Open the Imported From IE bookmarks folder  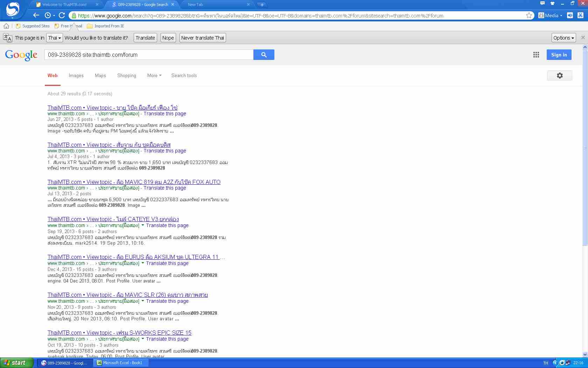[106, 26]
